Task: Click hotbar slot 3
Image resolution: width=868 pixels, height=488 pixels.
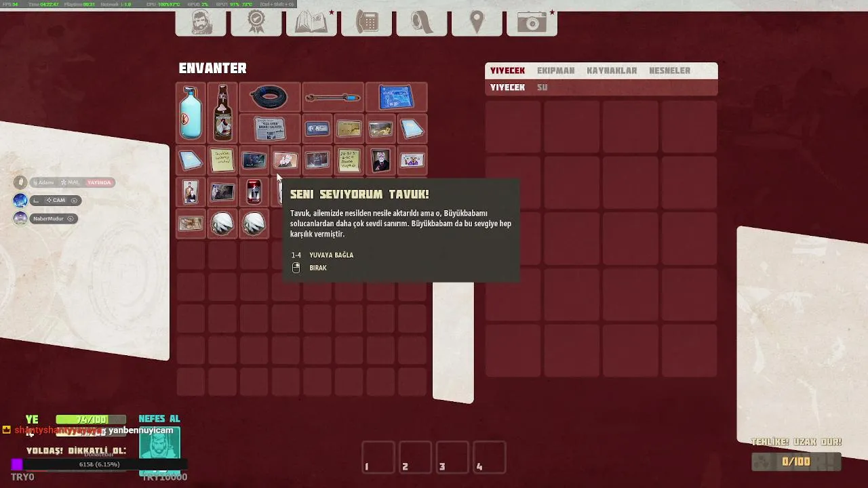Action: [452, 457]
